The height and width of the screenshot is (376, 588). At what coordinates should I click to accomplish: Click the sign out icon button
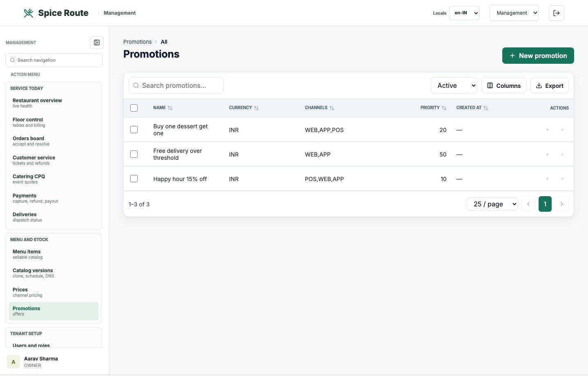click(557, 13)
